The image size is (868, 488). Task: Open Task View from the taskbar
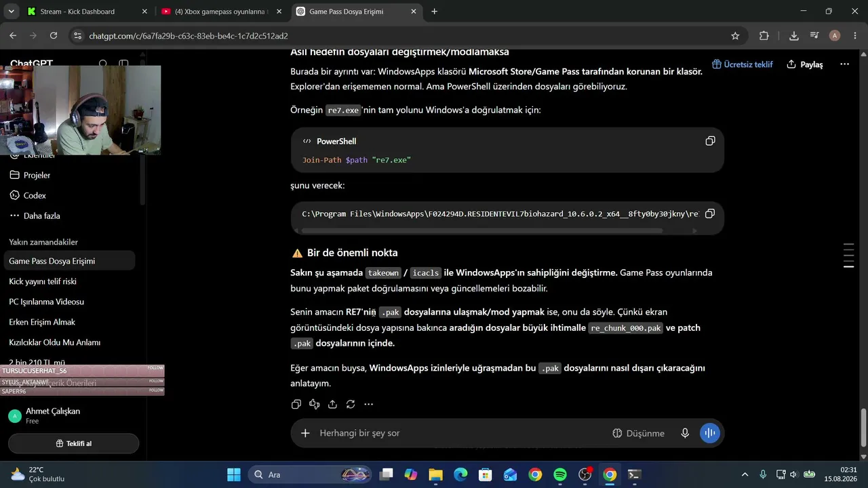point(386,474)
